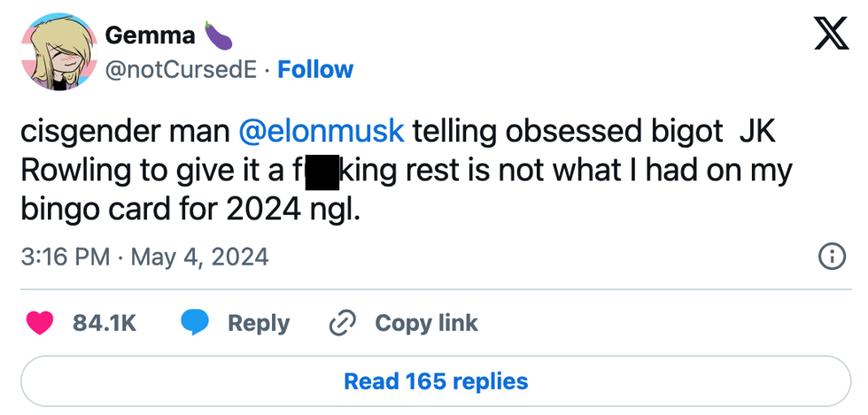Screen dimensions: 868x415
Task: Follow the @notCursedE account
Action: click(315, 70)
